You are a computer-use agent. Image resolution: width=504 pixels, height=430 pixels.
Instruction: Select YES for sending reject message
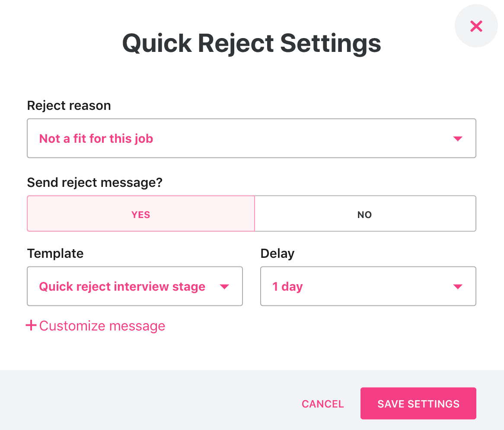[141, 214]
